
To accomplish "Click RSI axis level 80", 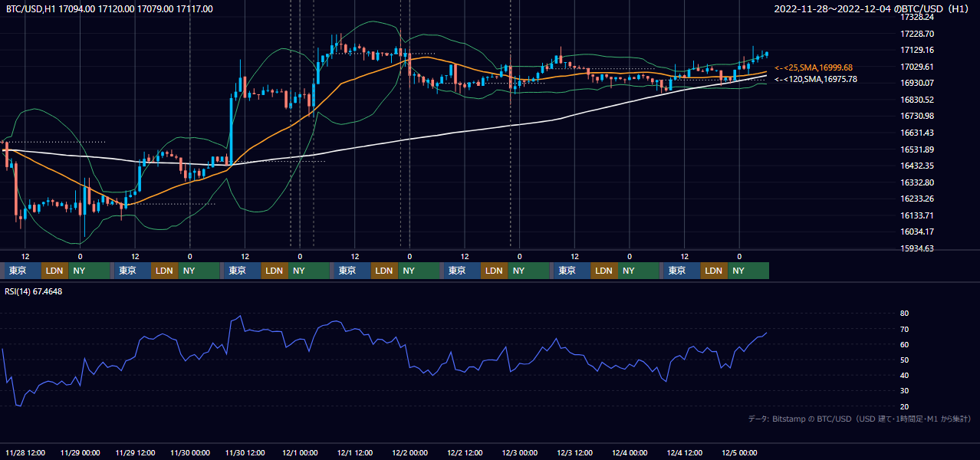I will point(904,314).
